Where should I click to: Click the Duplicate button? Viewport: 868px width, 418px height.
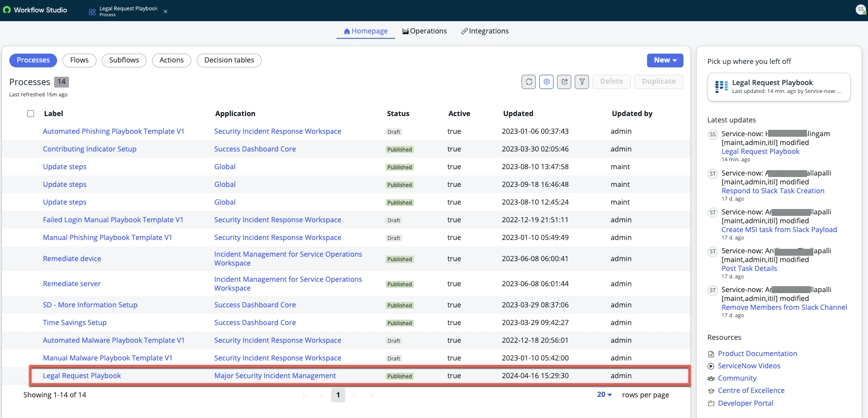(659, 82)
